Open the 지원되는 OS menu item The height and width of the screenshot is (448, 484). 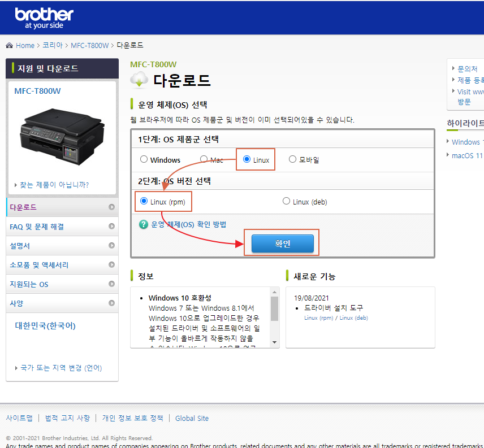click(62, 284)
